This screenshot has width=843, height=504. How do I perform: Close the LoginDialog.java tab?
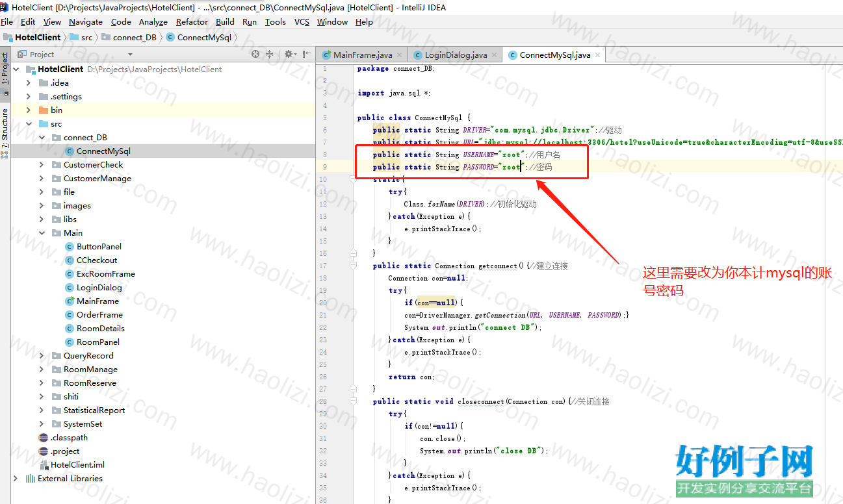tap(495, 55)
